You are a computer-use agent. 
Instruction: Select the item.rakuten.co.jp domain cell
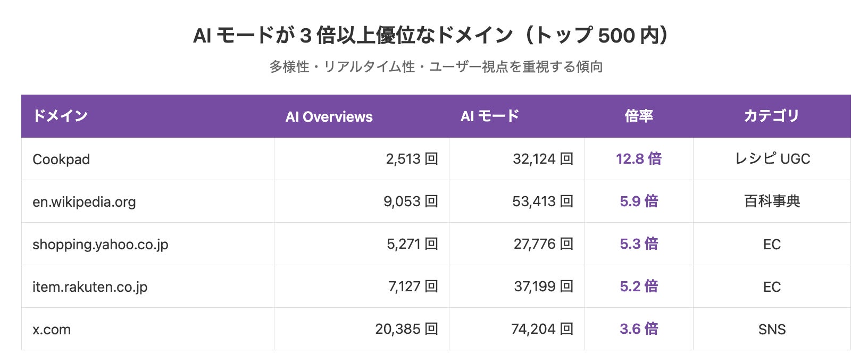(90, 286)
